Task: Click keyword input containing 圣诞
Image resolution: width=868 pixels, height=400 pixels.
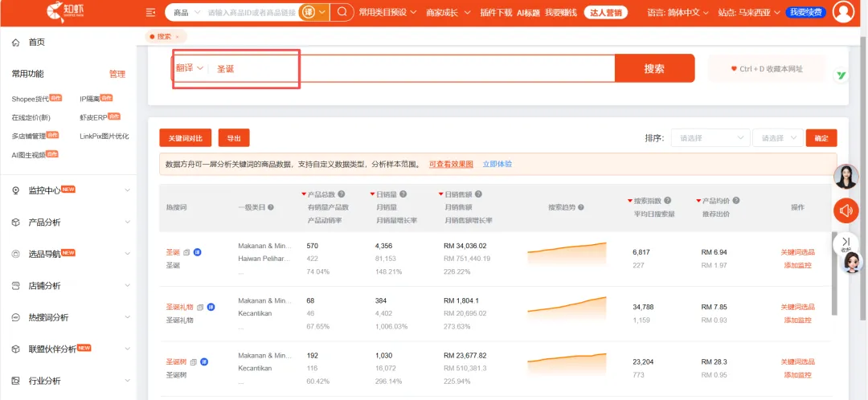Action: click(x=412, y=68)
